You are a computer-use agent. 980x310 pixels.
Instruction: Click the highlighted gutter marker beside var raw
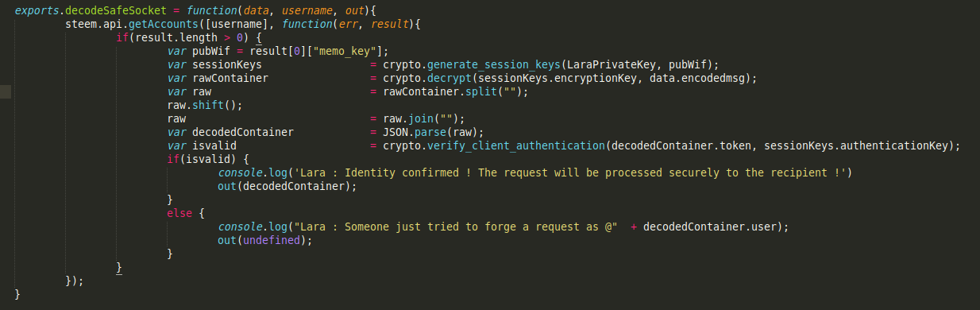click(x=6, y=91)
